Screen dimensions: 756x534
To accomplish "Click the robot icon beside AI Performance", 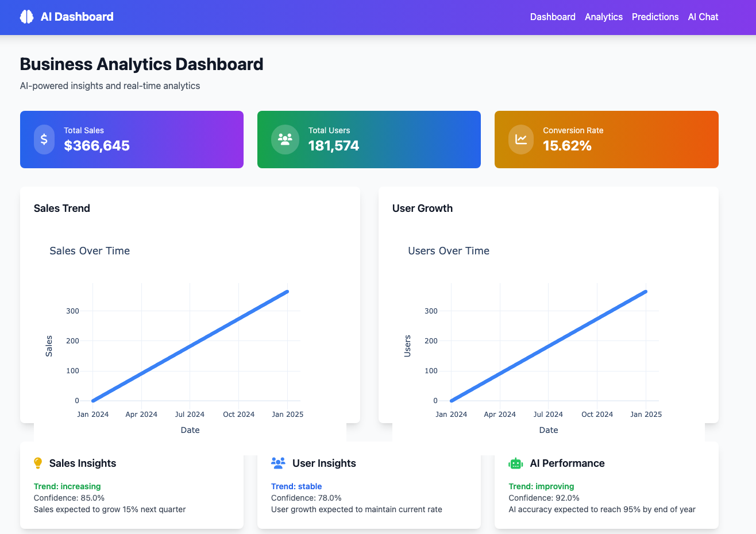I will point(515,463).
